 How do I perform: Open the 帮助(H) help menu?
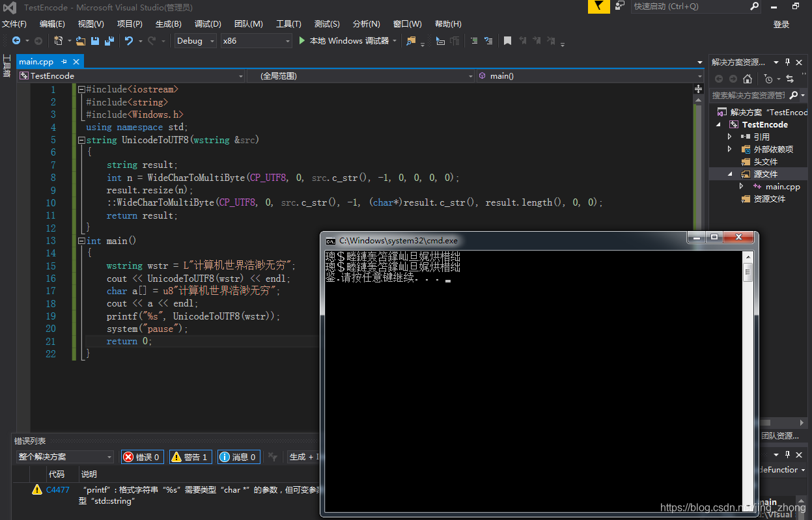pyautogui.click(x=448, y=24)
